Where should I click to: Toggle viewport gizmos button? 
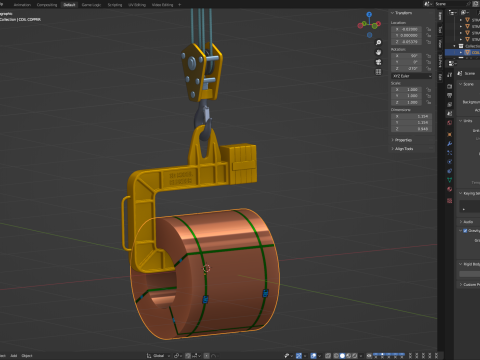click(x=299, y=356)
